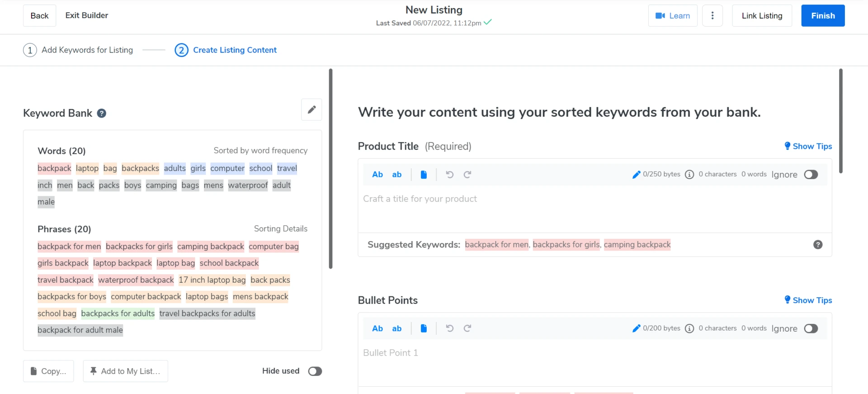Open the three-dot more options menu
The image size is (868, 394).
[x=712, y=16]
